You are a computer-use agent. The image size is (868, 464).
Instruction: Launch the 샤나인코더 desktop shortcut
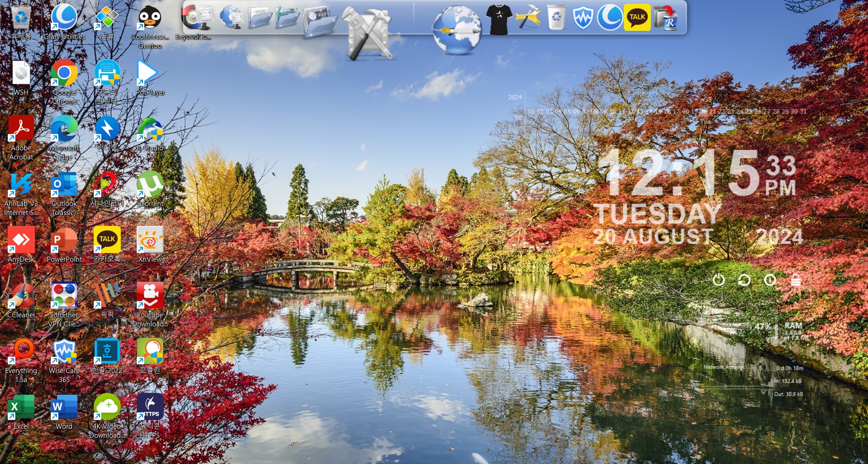[x=107, y=188]
